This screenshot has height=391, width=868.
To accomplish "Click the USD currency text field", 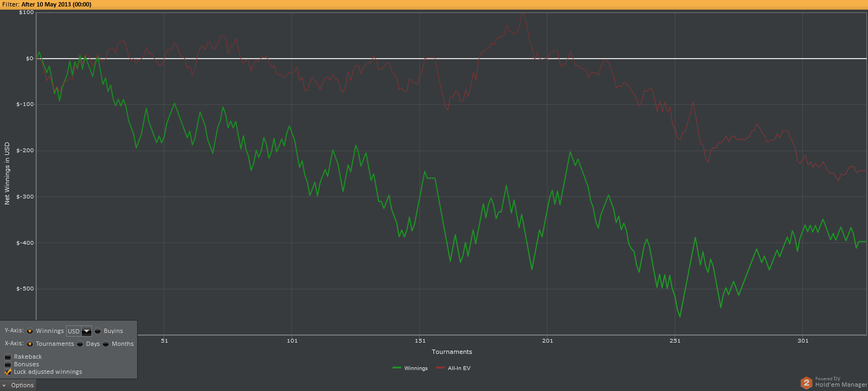I will point(74,331).
